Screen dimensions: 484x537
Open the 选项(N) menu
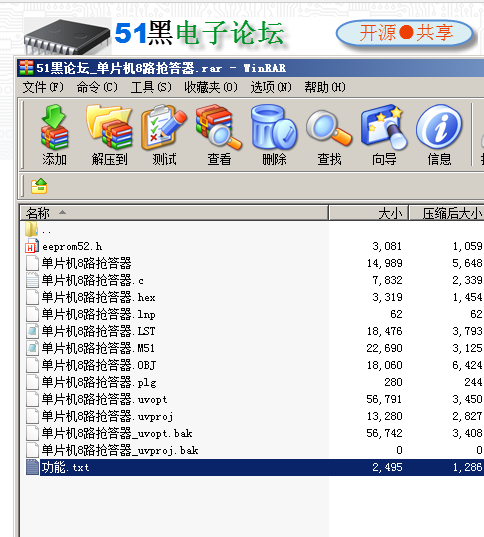pos(271,87)
